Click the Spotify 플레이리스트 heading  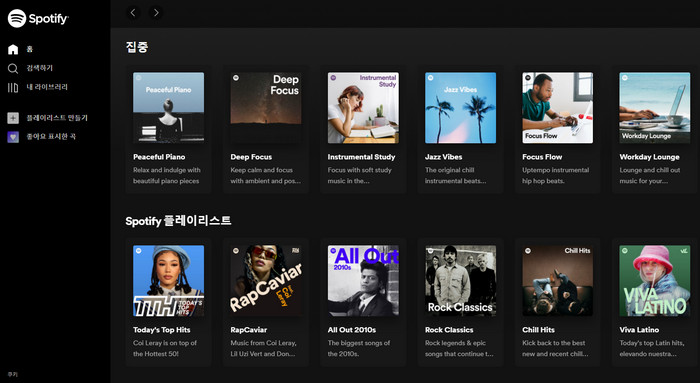click(x=178, y=221)
